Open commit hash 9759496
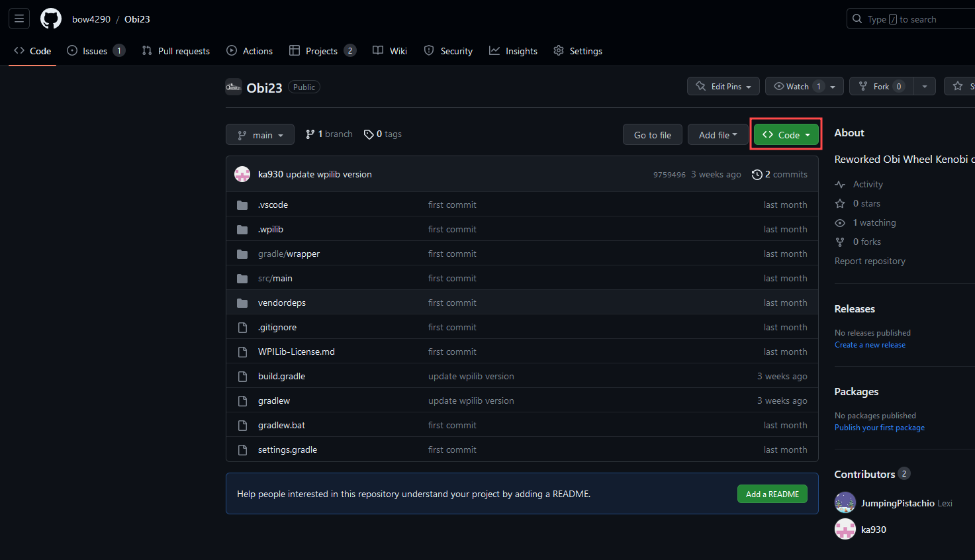Screen dimensions: 975x560 click(x=669, y=175)
